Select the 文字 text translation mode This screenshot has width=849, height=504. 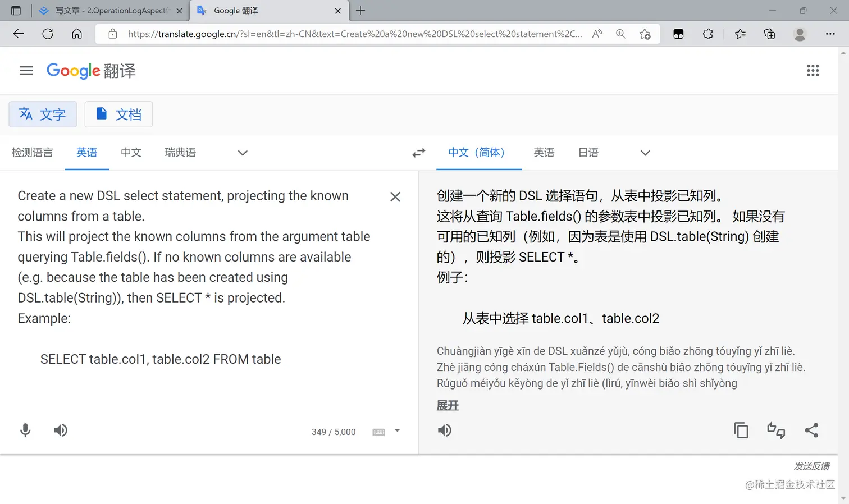(x=43, y=114)
